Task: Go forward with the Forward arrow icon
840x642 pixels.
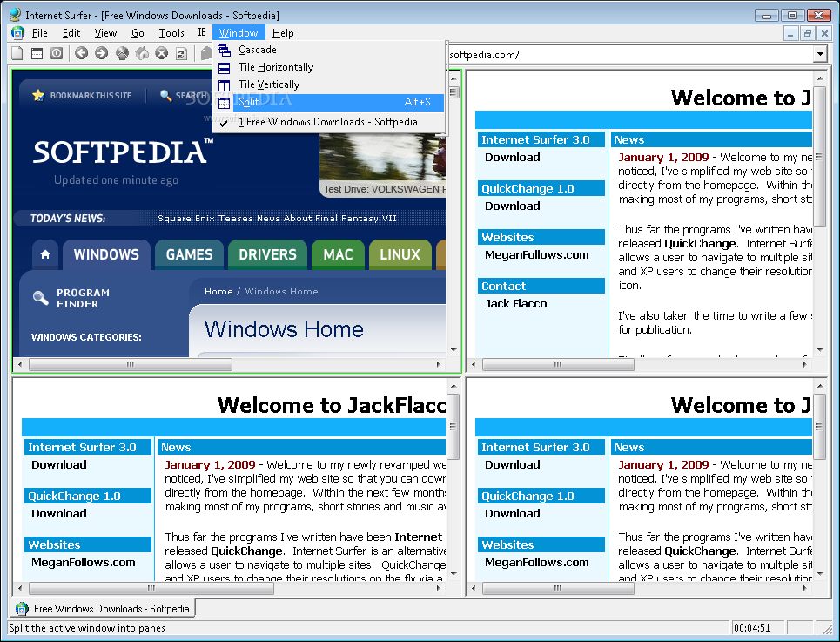Action: click(101, 53)
